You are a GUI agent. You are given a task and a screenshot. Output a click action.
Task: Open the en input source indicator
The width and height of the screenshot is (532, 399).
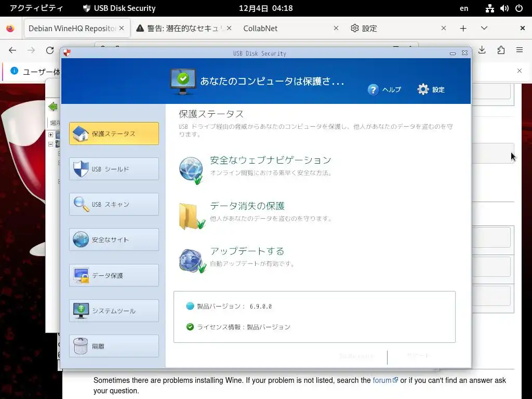tap(464, 8)
